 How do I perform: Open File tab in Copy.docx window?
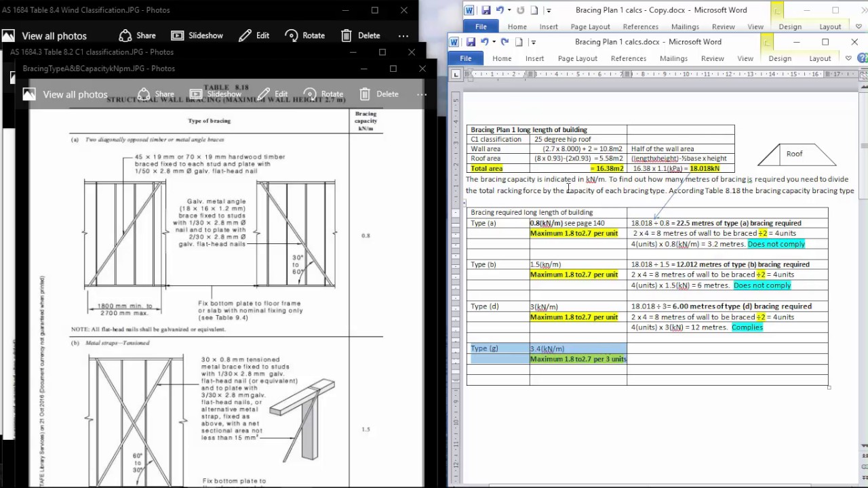tap(481, 26)
